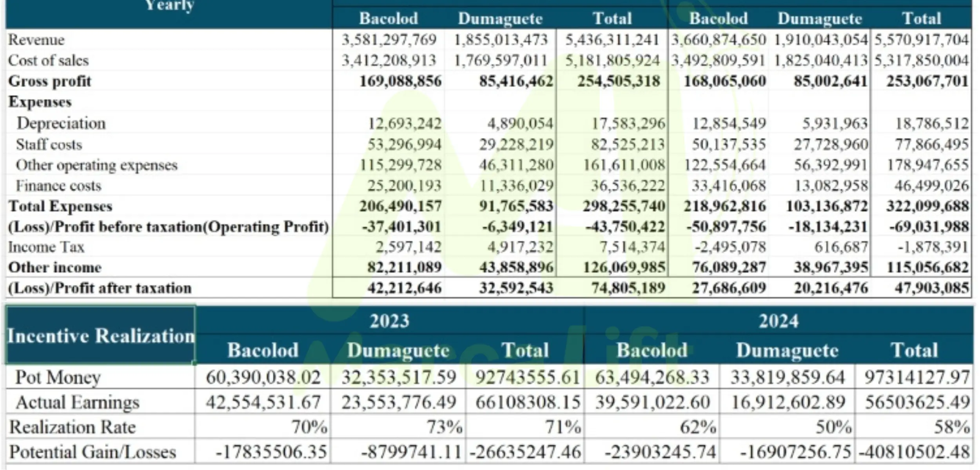Click Finance costs value 25,200,193
Screen dimensions: 980x470
tap(404, 186)
